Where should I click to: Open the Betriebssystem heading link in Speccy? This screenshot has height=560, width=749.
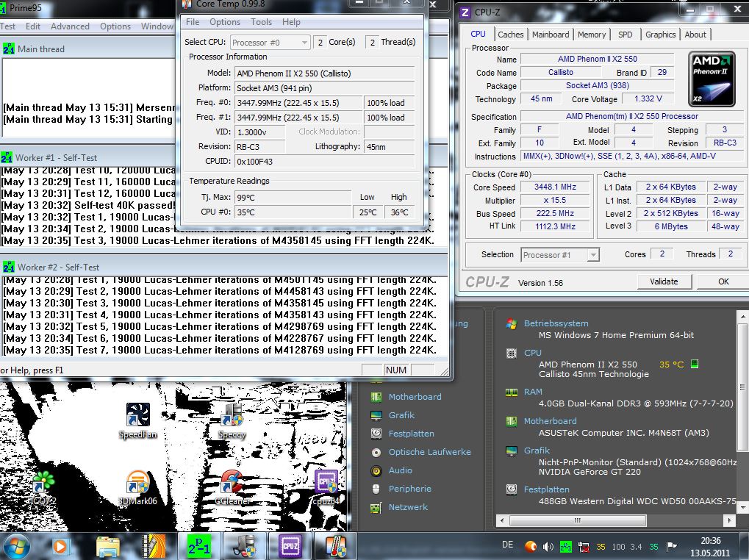556,323
